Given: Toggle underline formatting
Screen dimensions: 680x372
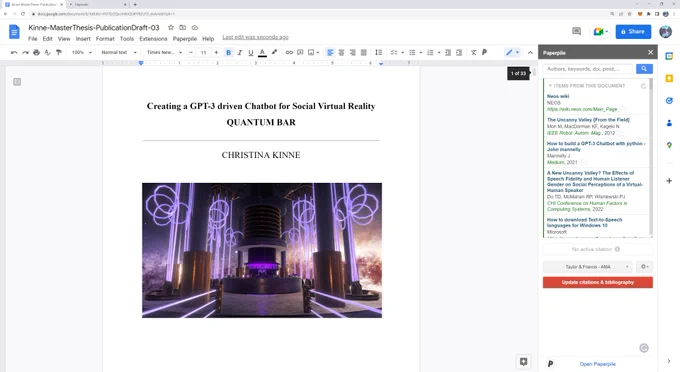Looking at the screenshot, I should pos(251,52).
